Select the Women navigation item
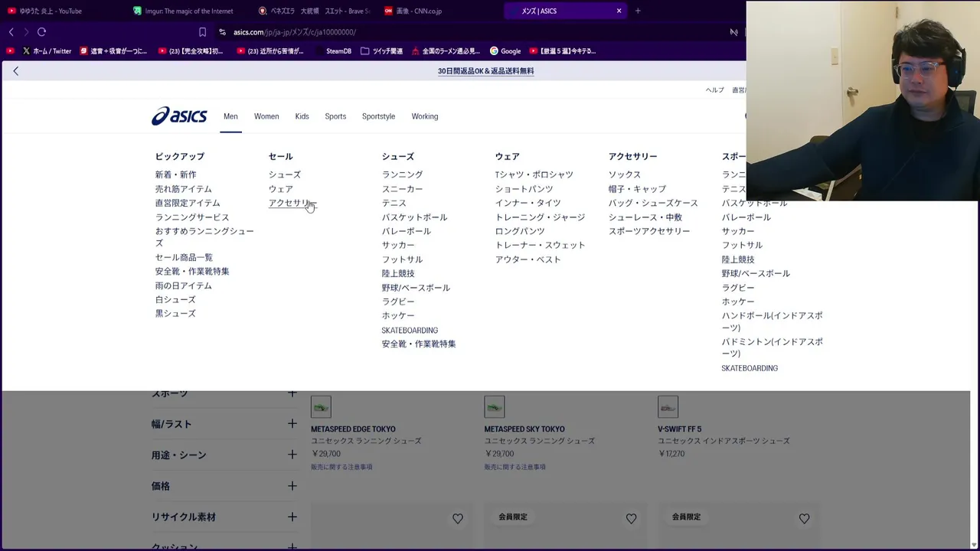Viewport: 980px width, 551px height. [266, 116]
